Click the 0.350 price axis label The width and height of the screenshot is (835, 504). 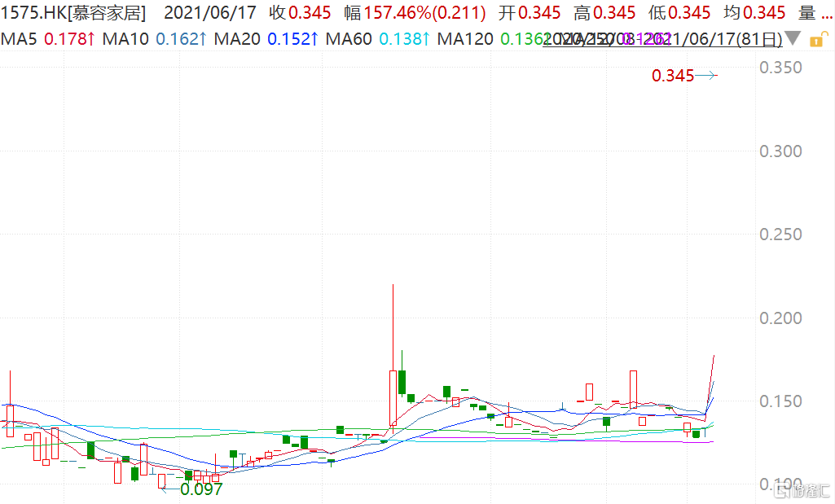tap(780, 68)
